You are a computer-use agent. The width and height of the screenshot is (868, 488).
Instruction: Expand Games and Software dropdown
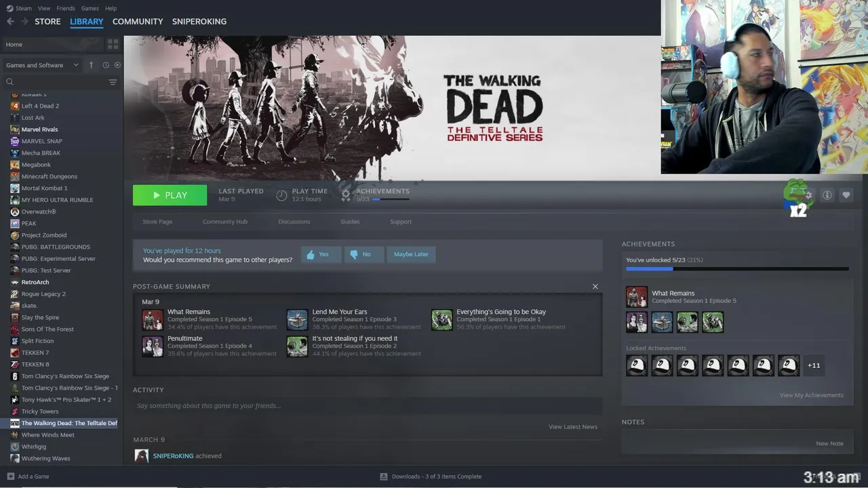(x=42, y=65)
